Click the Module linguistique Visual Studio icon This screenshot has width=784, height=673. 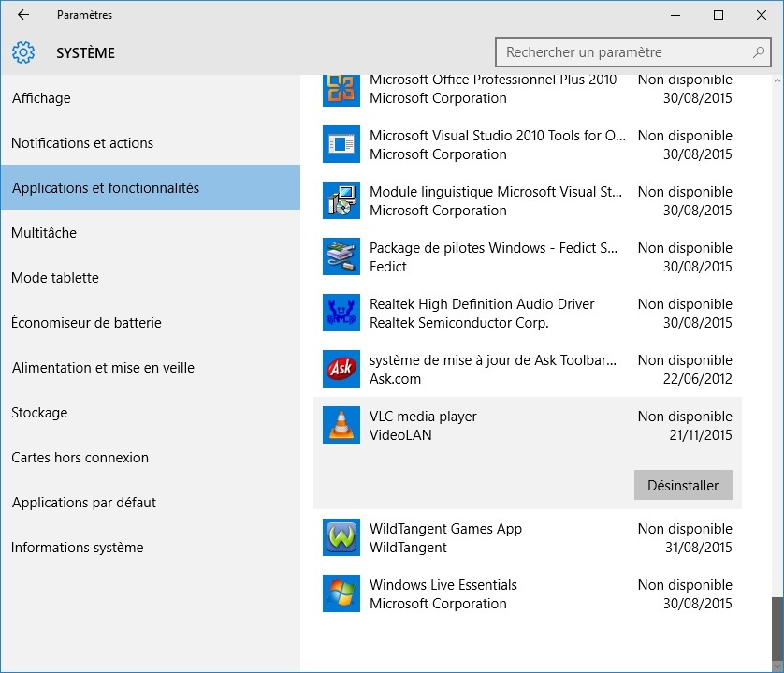point(341,200)
